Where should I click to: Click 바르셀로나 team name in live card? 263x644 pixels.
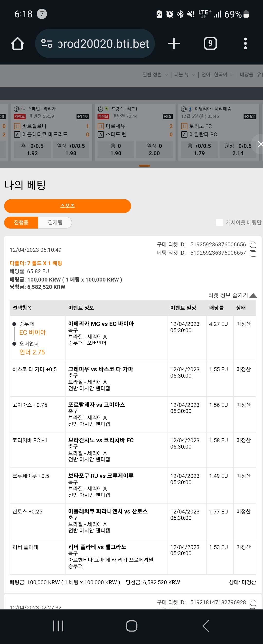pyautogui.click(x=34, y=126)
